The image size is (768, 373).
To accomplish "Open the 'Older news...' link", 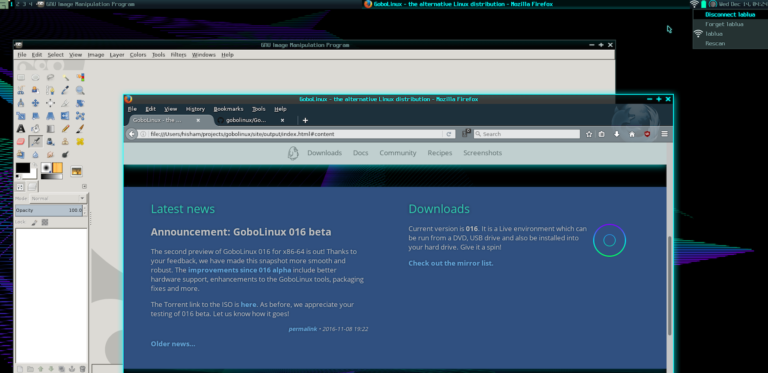I will pos(173,344).
